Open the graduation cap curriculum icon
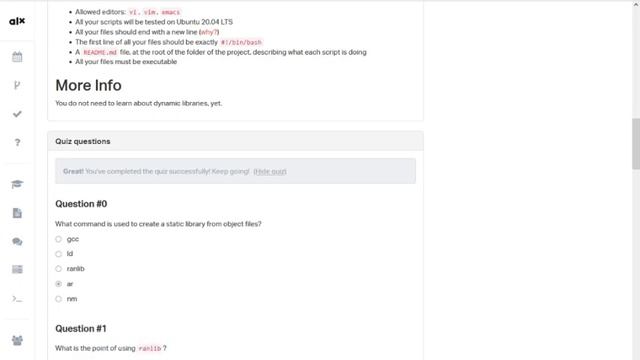 [x=17, y=184]
